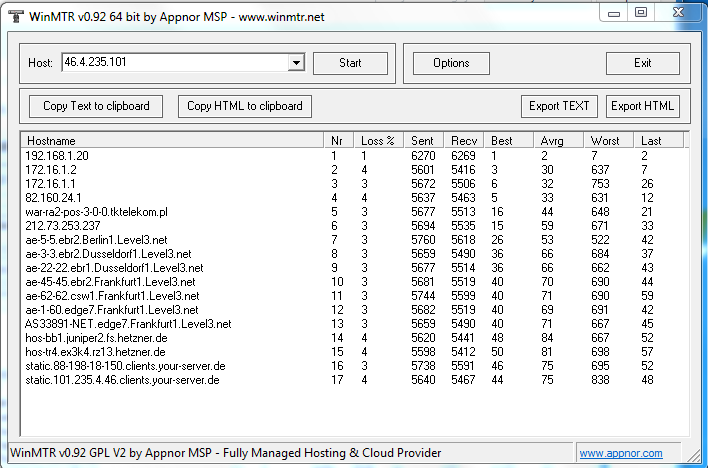The width and height of the screenshot is (708, 468).
Task: Select hos-tr4.ex3k4.rz13.hetzner.de row
Action: point(354,352)
